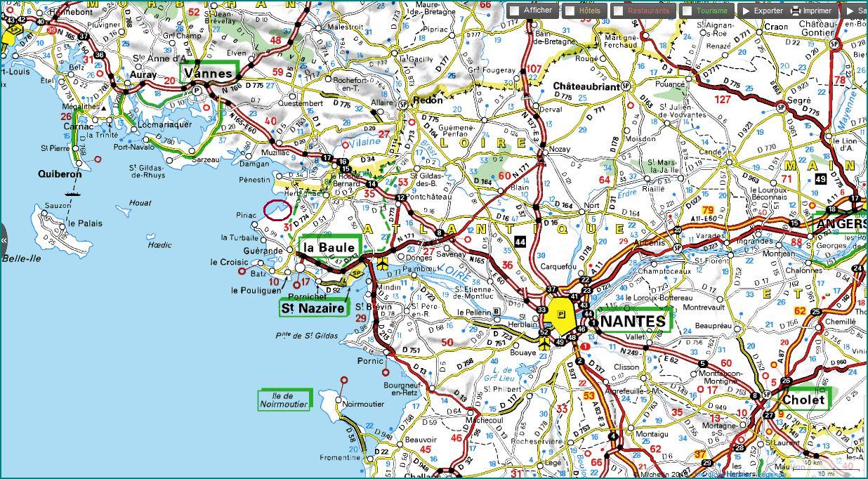Tick the Hôtels checkbox
Image resolution: width=868 pixels, height=479 pixels.
[570, 11]
